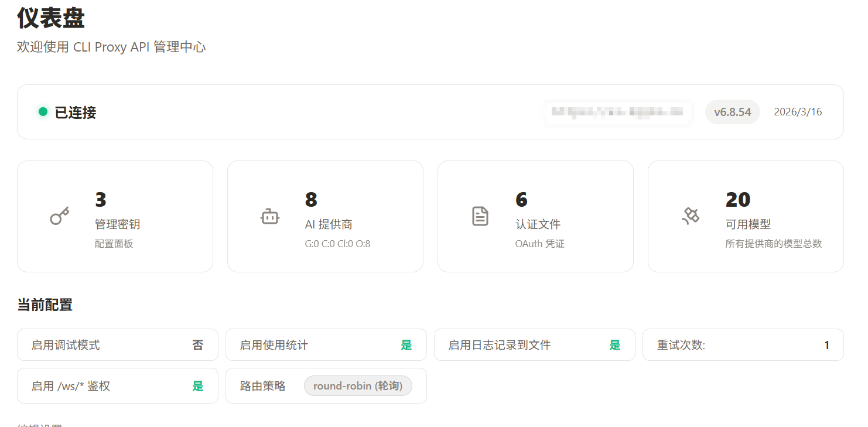Select the 启用 /ws/* 鉴权 setting row
The image size is (868, 427).
(117, 386)
